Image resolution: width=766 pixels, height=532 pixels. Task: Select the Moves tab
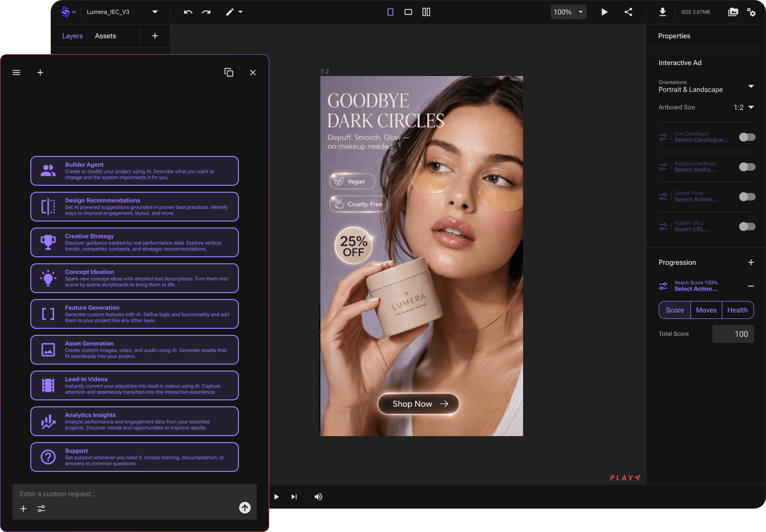pyautogui.click(x=706, y=310)
